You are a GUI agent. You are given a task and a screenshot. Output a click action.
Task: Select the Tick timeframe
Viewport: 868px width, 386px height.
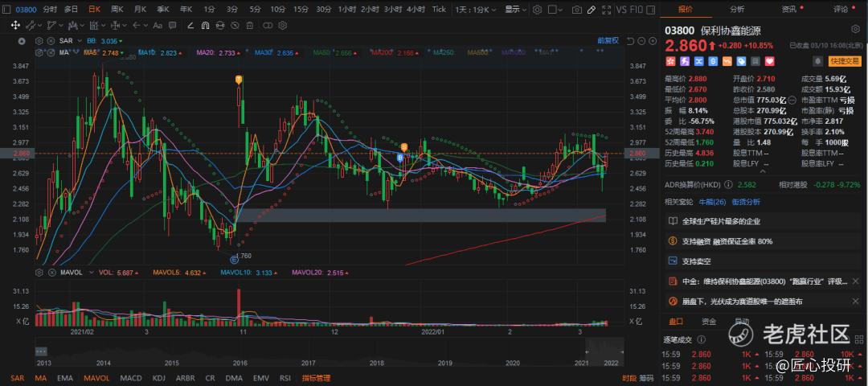point(439,10)
